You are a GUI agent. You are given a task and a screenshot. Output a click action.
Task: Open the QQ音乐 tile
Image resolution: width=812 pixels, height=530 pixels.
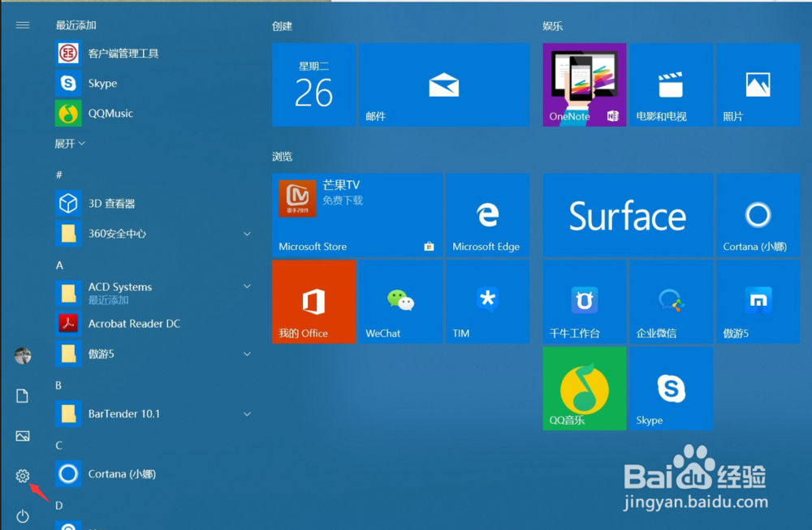point(585,388)
